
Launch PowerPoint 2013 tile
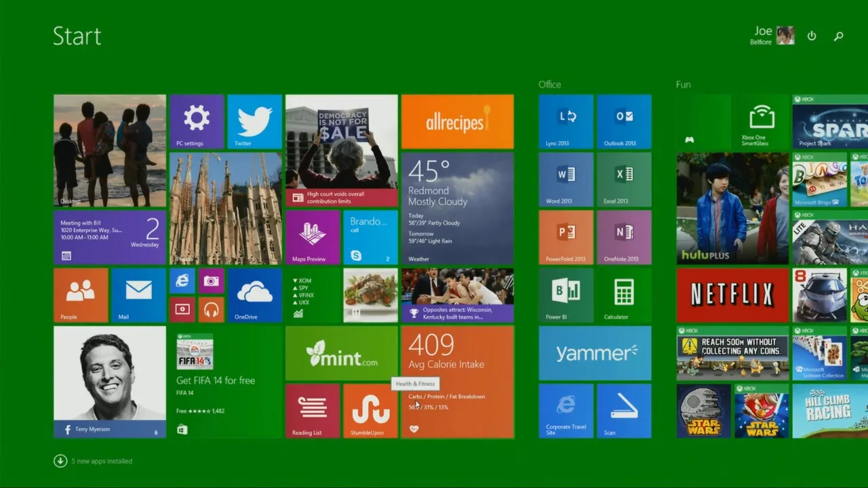tap(566, 237)
